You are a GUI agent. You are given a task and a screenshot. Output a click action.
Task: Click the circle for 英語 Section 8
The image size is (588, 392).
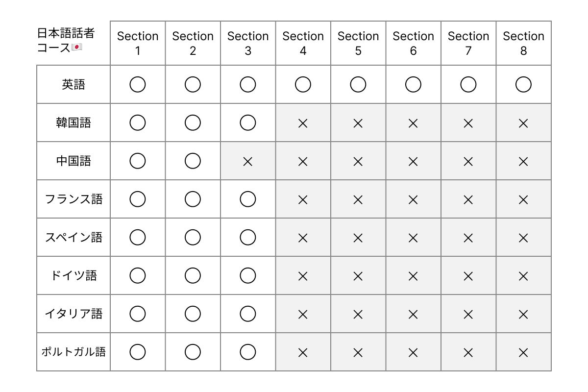[523, 85]
